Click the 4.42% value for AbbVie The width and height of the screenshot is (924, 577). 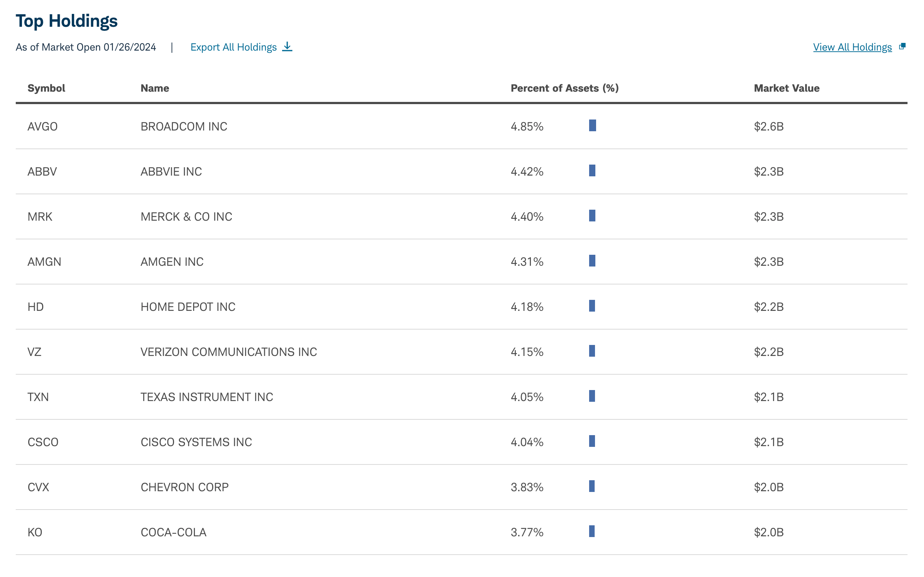pos(527,171)
